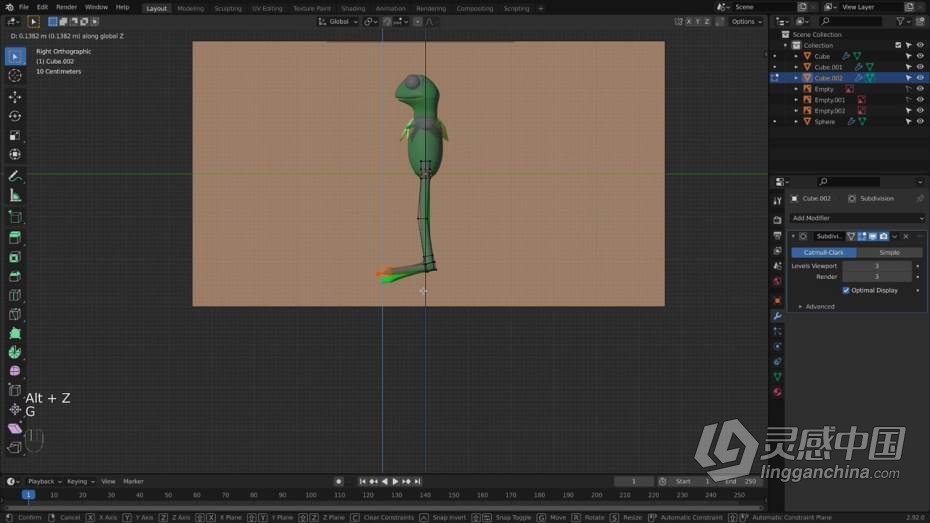
Task: Select the Scale tool
Action: 15,135
